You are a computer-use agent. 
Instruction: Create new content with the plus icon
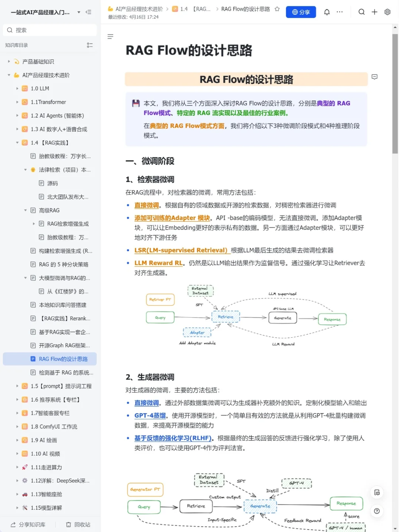pyautogui.click(x=374, y=12)
